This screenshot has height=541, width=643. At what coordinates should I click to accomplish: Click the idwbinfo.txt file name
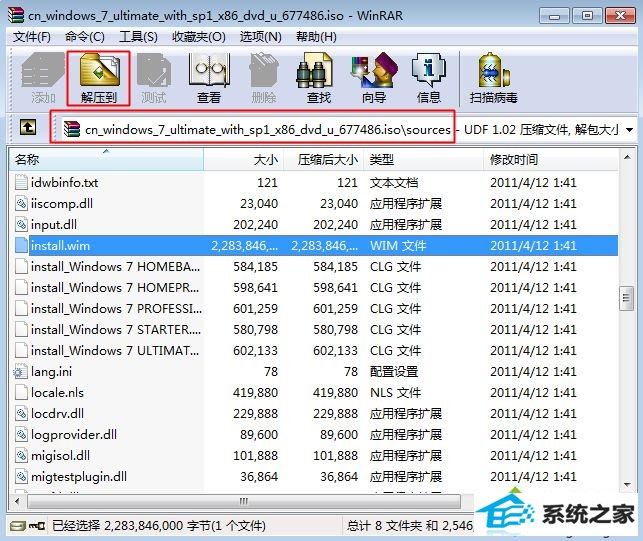64,182
